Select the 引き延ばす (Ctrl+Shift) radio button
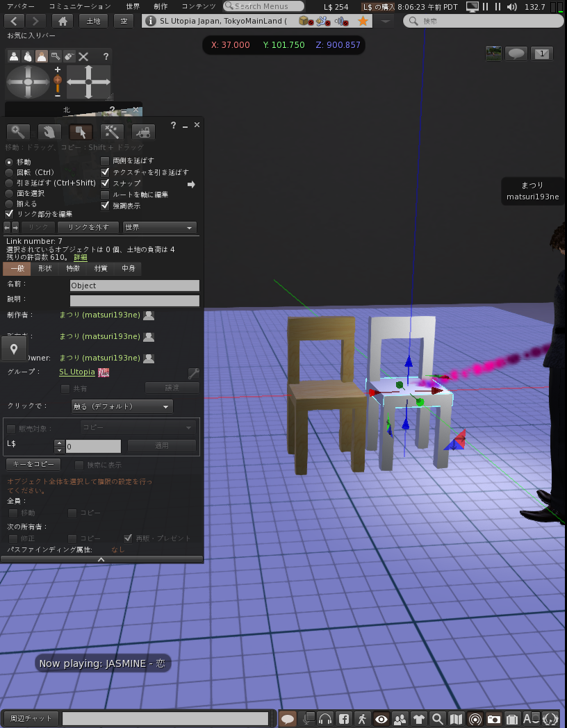567x728 pixels. (x=9, y=183)
